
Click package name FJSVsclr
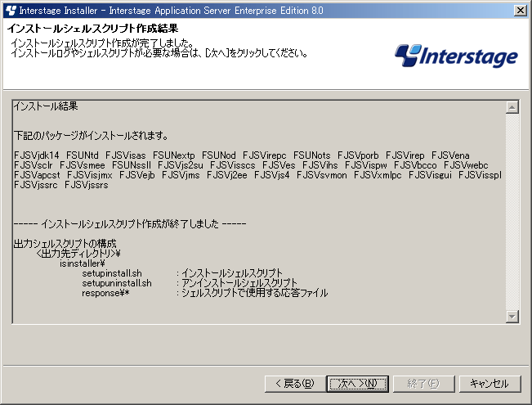34,165
